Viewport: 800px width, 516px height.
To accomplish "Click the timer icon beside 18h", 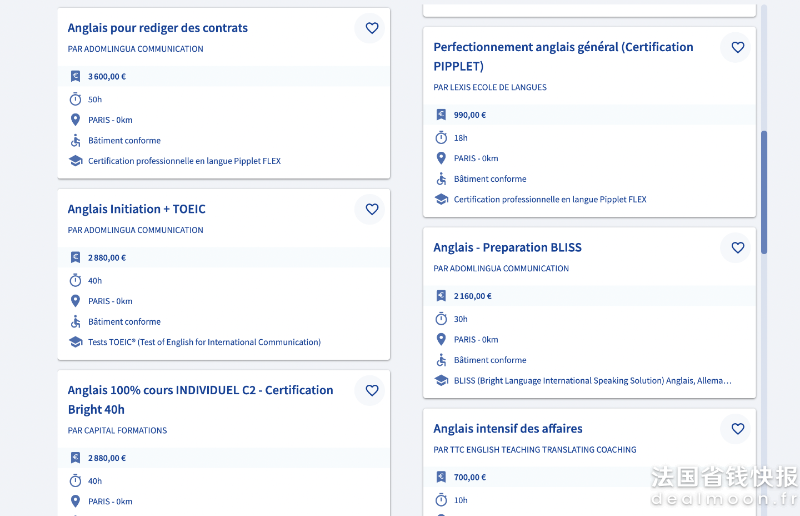I will (441, 138).
